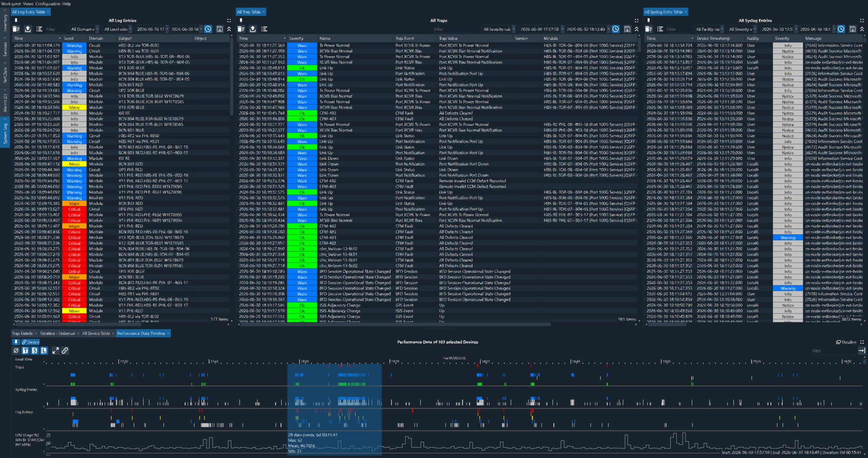Maximize the Performance Data Timeline panel

pos(862,342)
